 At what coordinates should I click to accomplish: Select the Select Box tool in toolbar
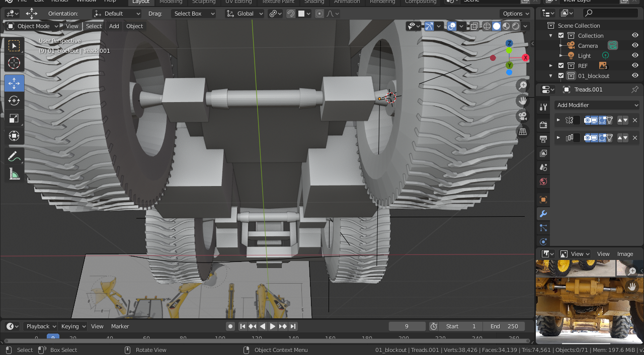tap(14, 46)
